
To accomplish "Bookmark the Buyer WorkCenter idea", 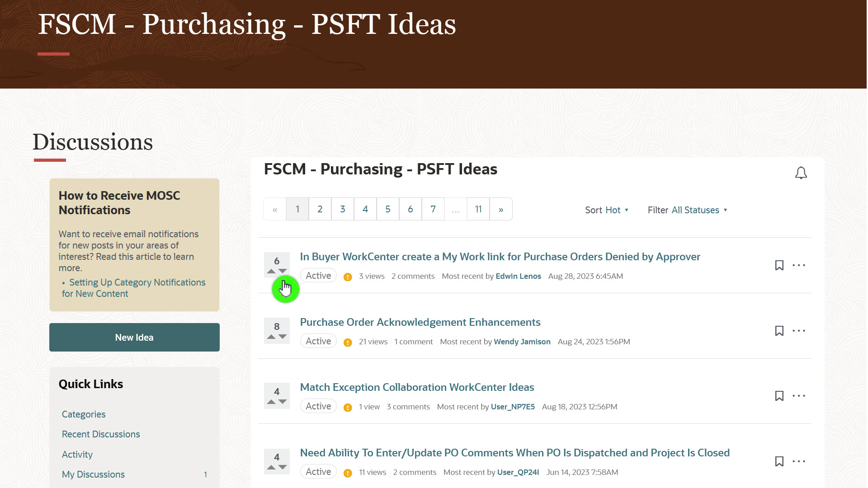I will coord(779,265).
